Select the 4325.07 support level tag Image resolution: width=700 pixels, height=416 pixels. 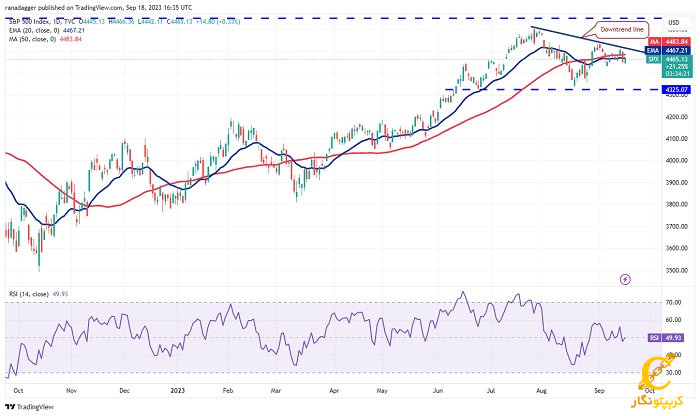click(677, 90)
